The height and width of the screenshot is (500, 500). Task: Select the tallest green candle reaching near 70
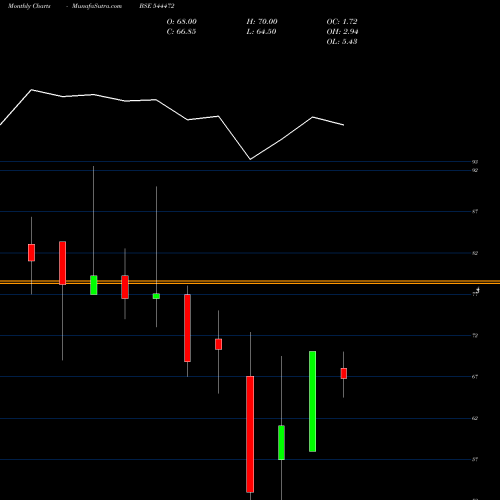(x=312, y=401)
